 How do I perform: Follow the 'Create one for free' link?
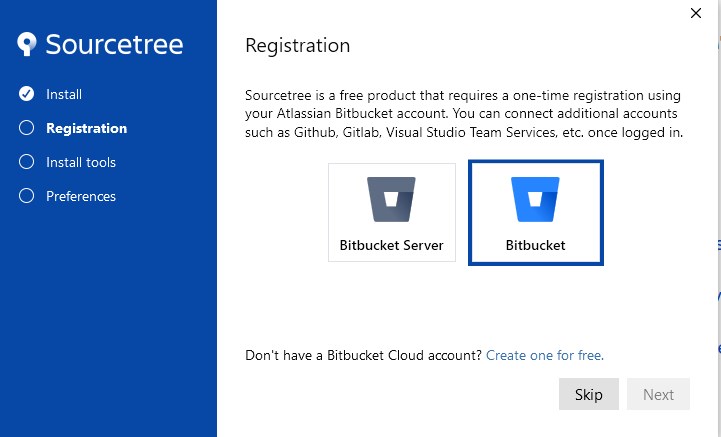click(x=544, y=355)
